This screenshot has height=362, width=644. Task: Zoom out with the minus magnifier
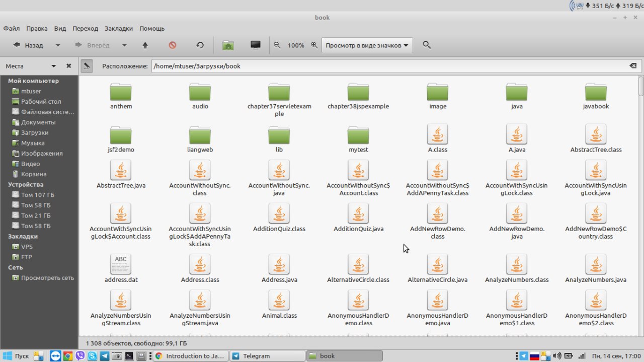pyautogui.click(x=277, y=45)
